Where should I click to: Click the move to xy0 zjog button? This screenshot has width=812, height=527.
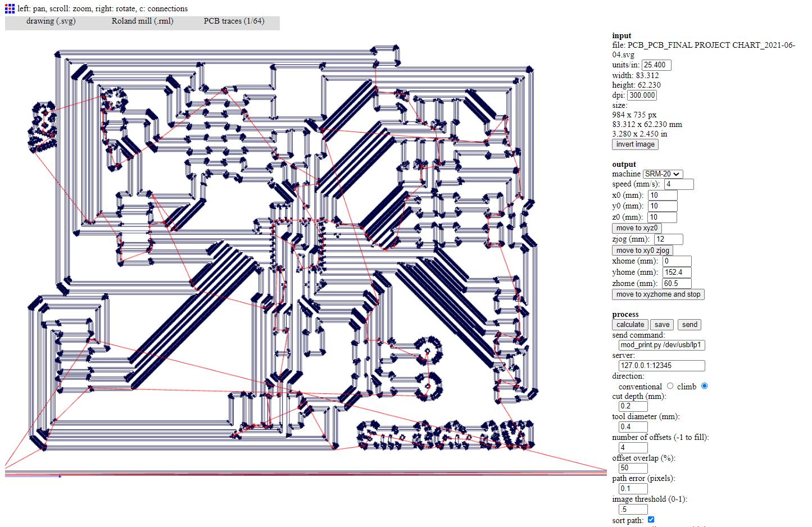642,251
